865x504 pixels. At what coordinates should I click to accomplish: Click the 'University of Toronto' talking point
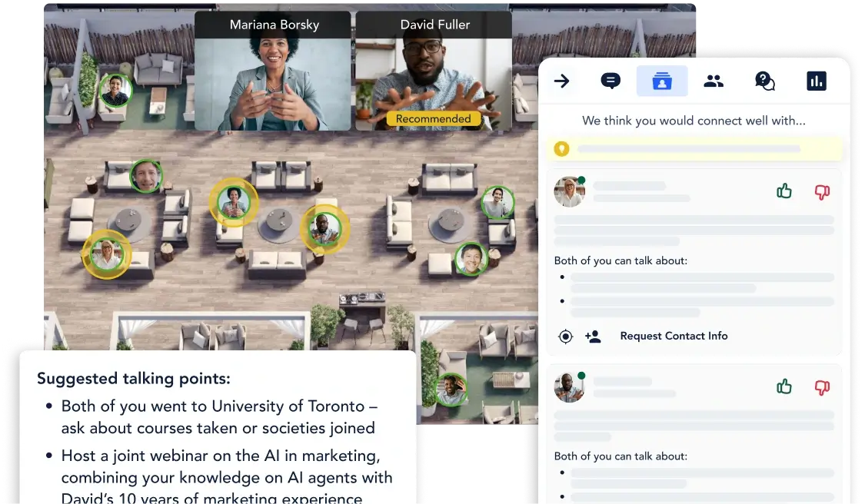(x=219, y=417)
